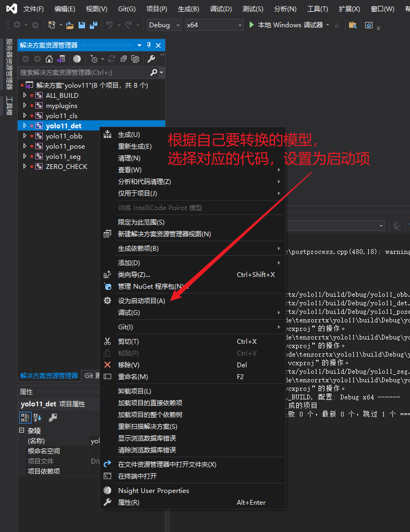Click the redo arrow icon
The image size is (410, 532).
pos(128,25)
